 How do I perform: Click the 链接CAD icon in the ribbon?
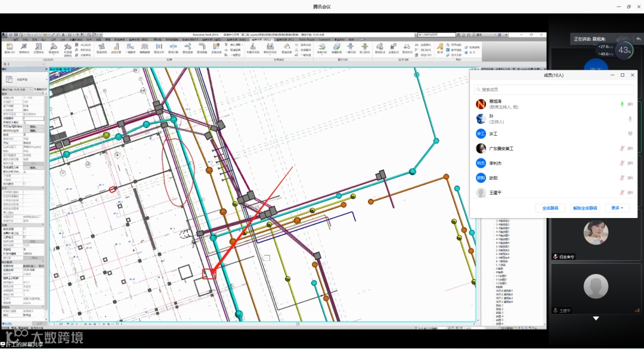10,46
